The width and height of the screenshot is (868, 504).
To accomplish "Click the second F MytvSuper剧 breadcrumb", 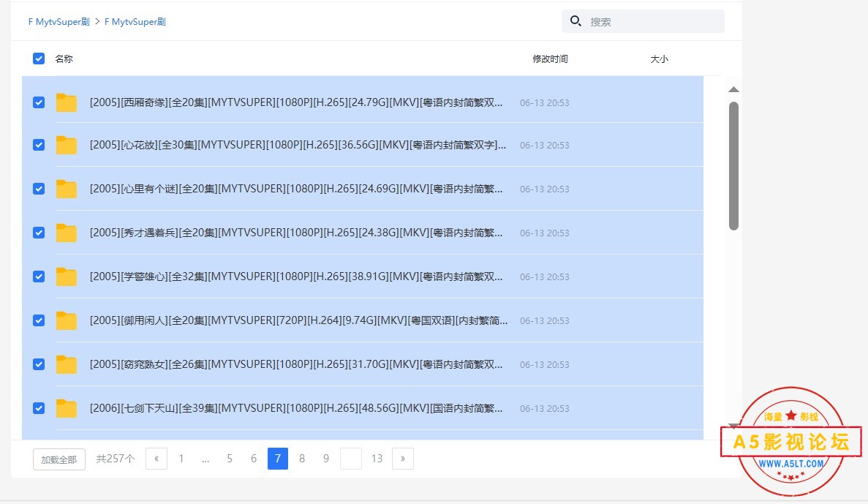I will (135, 22).
